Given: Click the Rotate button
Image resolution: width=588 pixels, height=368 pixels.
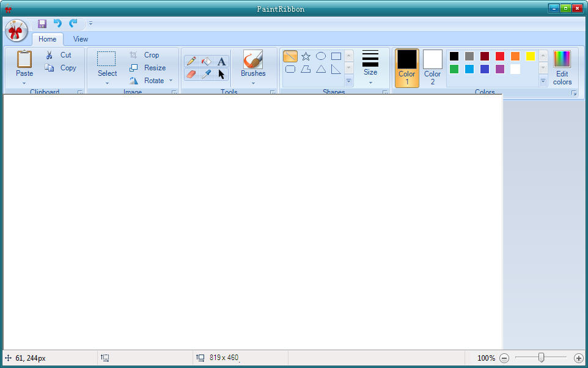Looking at the screenshot, I should pyautogui.click(x=147, y=81).
